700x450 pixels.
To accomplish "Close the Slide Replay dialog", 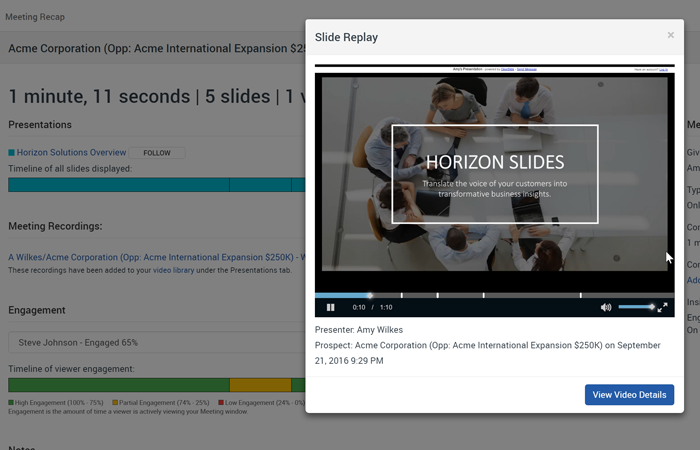I will click(x=671, y=35).
